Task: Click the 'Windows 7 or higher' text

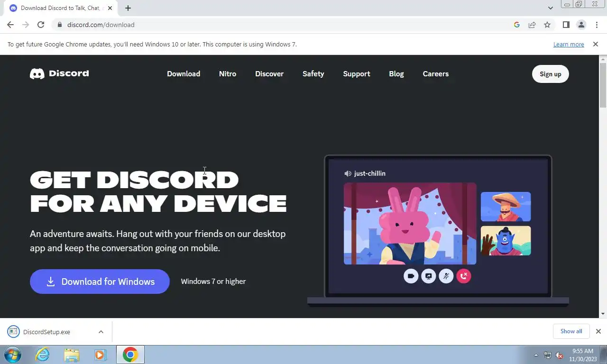Action: (x=213, y=282)
